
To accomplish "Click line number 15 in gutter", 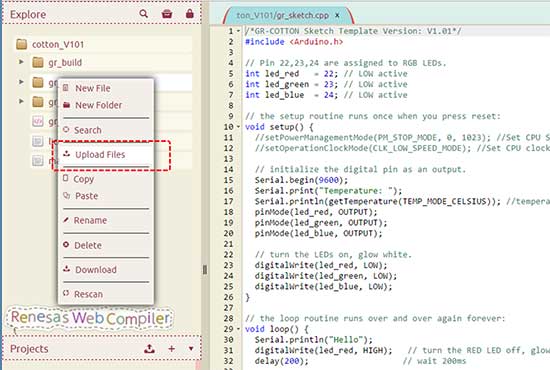I will coord(228,180).
